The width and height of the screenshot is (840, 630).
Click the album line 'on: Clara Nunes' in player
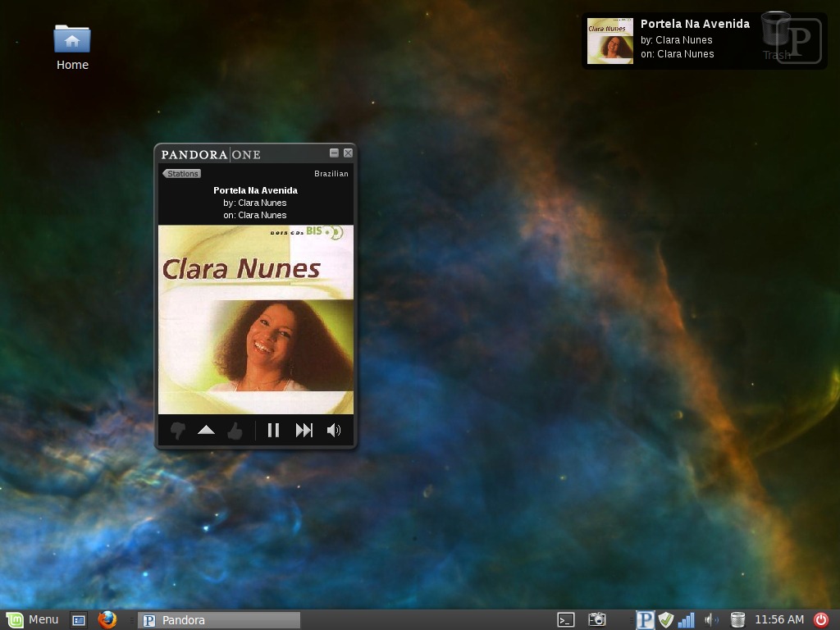(255, 215)
